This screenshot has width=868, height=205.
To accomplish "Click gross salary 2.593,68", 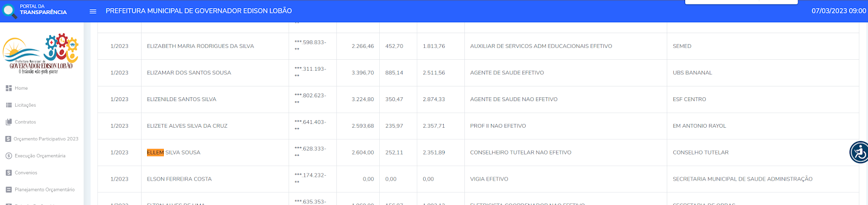I will coord(362,126).
